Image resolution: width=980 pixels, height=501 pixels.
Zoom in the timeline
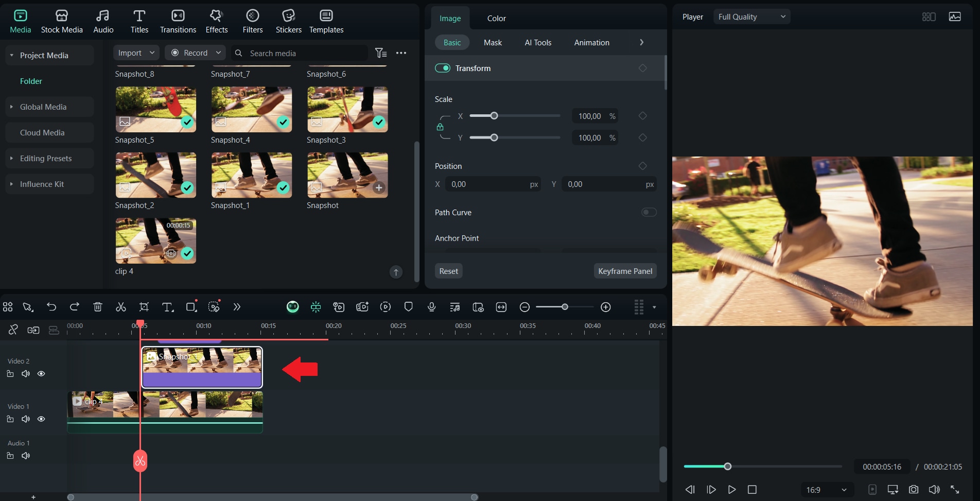point(606,307)
